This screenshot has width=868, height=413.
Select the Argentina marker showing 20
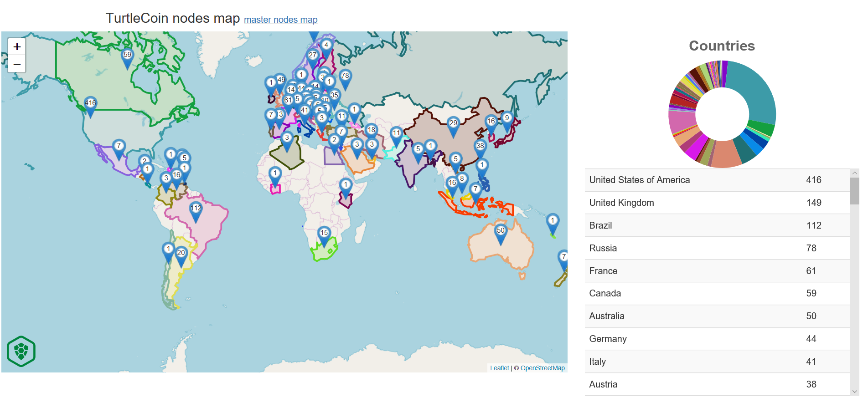tap(181, 256)
